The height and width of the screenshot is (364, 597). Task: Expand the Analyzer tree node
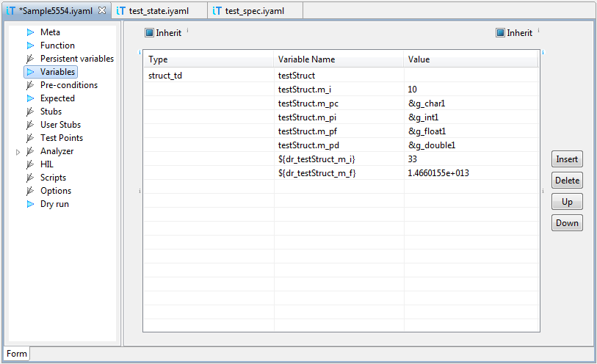pos(18,152)
